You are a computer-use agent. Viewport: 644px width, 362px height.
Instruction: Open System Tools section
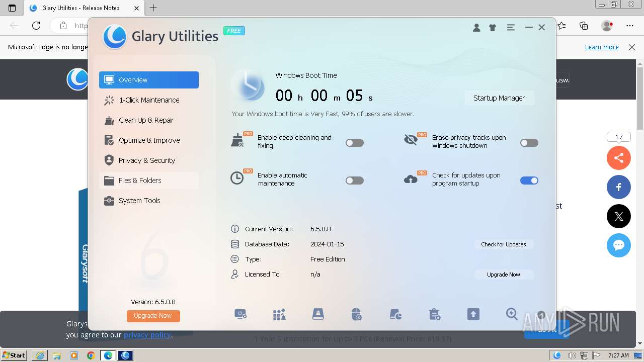point(149,201)
